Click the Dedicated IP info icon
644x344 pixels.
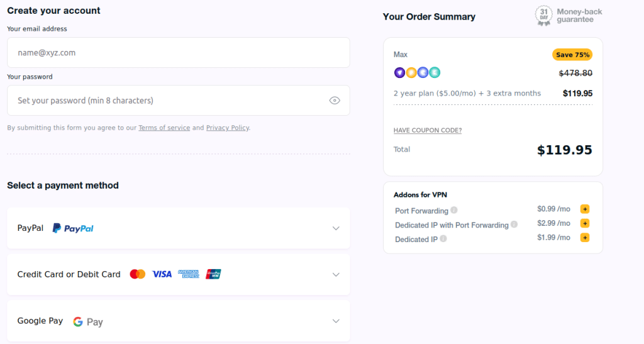click(443, 239)
